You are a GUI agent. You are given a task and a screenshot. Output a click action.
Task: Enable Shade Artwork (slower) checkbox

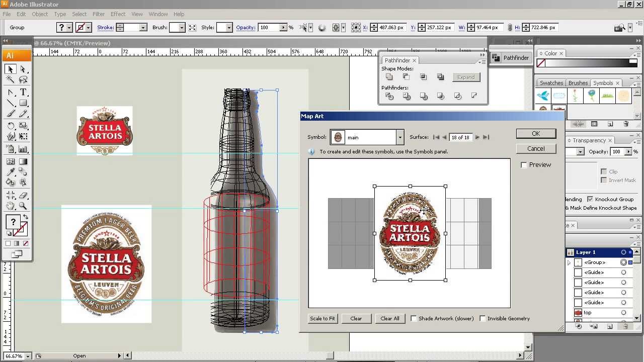(414, 318)
